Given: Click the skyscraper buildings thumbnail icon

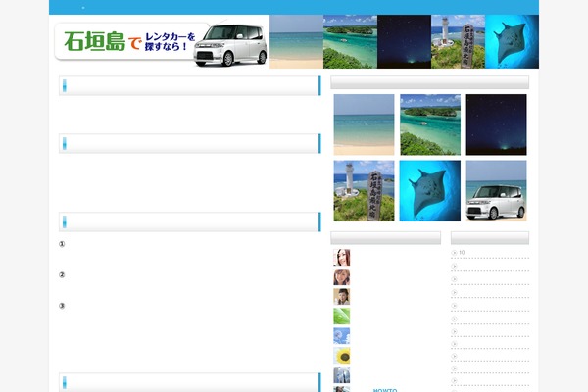Looking at the screenshot, I should (x=342, y=375).
